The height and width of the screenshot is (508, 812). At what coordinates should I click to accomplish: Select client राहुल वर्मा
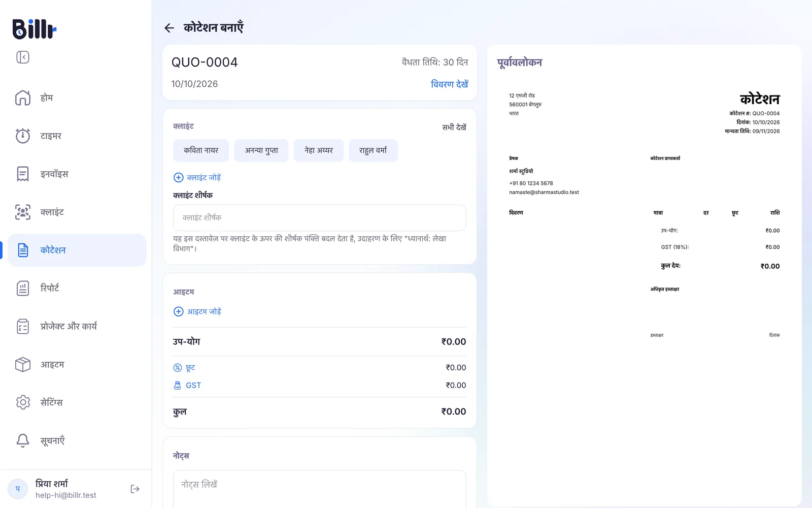coord(373,150)
